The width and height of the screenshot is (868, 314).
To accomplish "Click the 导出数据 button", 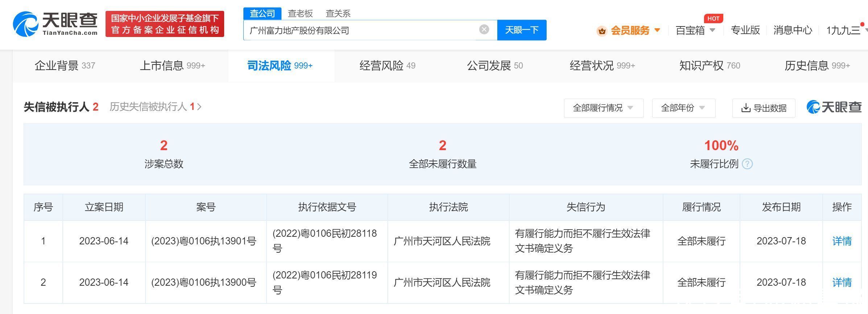I will click(764, 108).
